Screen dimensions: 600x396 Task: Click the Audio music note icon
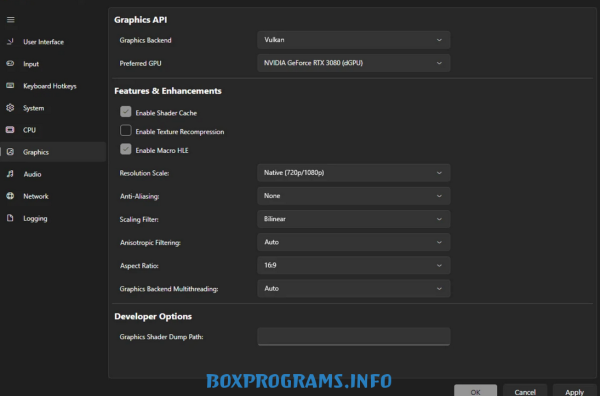10,174
